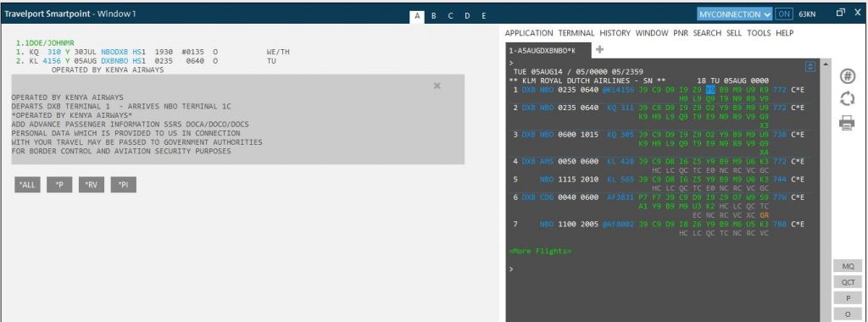Open the TOOLS menu
The width and height of the screenshot is (868, 322).
click(x=759, y=33)
